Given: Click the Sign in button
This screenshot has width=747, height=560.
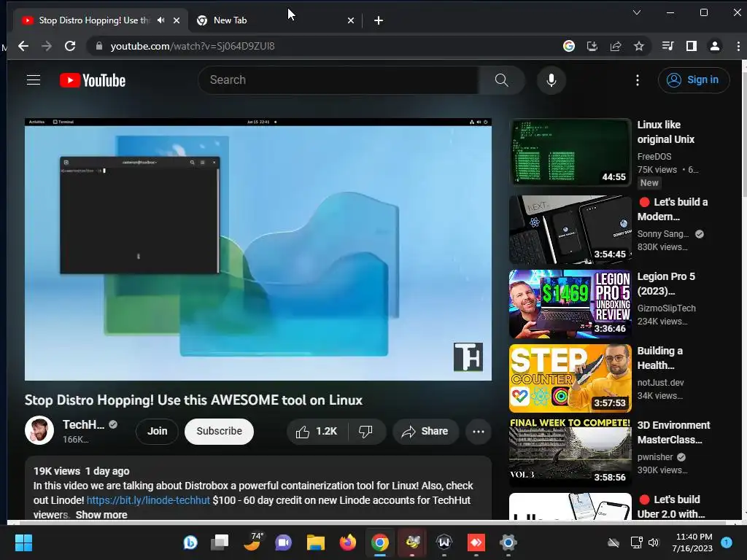Looking at the screenshot, I should pos(694,80).
